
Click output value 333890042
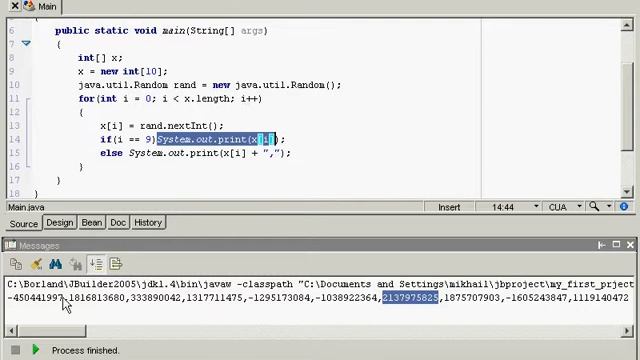(156, 298)
